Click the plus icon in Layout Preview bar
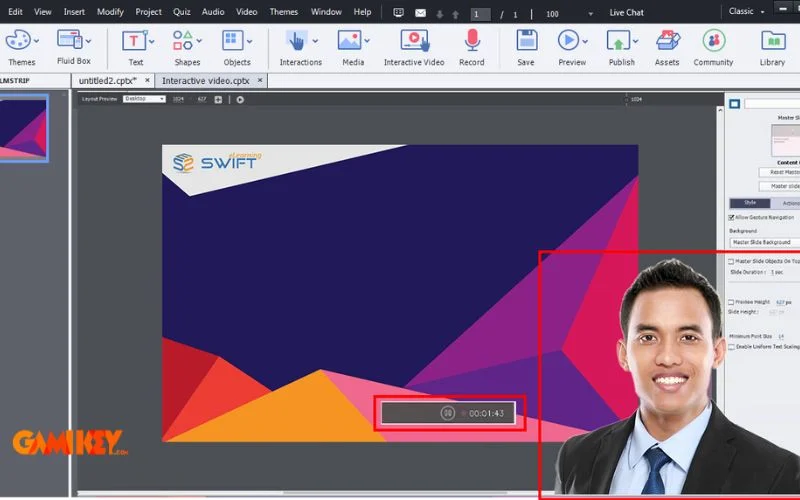Image resolution: width=800 pixels, height=500 pixels. tap(218, 99)
